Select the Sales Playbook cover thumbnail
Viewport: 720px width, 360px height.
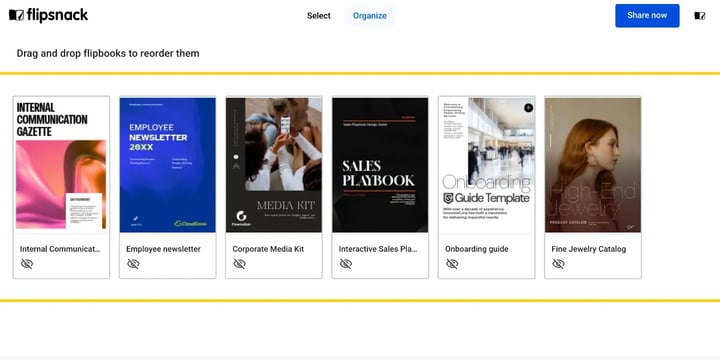tap(380, 164)
